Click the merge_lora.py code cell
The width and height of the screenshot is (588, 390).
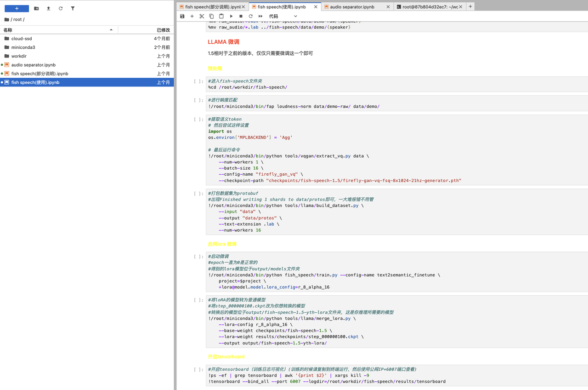click(x=397, y=321)
